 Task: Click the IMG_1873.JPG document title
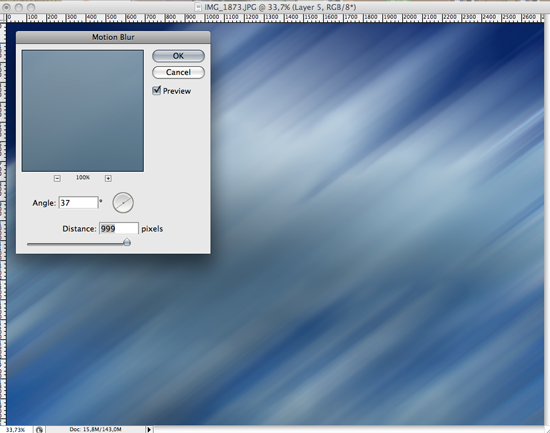280,7
